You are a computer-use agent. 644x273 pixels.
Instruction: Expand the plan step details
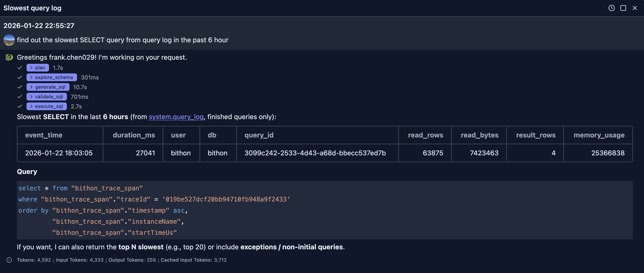[31, 67]
